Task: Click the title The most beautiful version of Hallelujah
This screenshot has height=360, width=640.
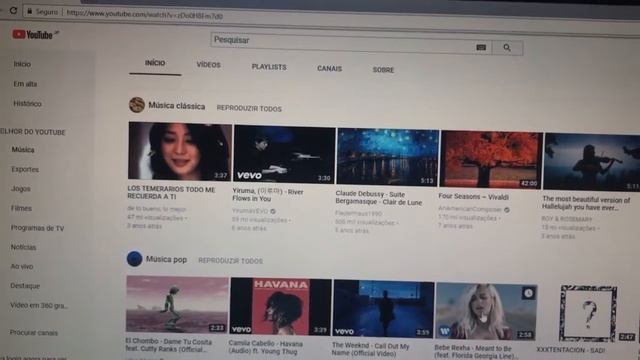Action: tap(586, 203)
